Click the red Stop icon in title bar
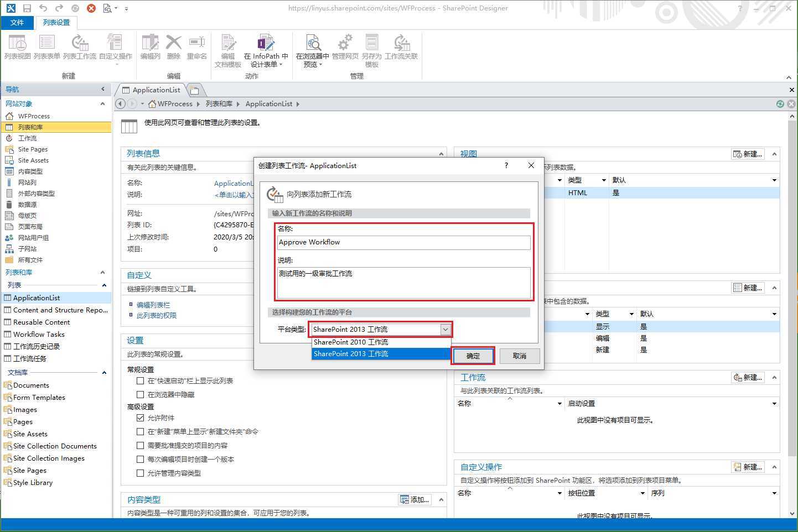Image resolution: width=798 pixels, height=532 pixels. 91,8
